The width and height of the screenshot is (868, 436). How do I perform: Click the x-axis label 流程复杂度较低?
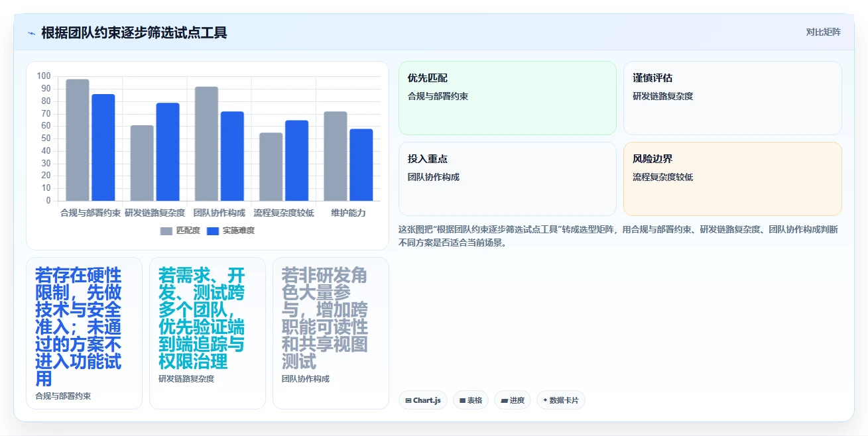pos(284,213)
